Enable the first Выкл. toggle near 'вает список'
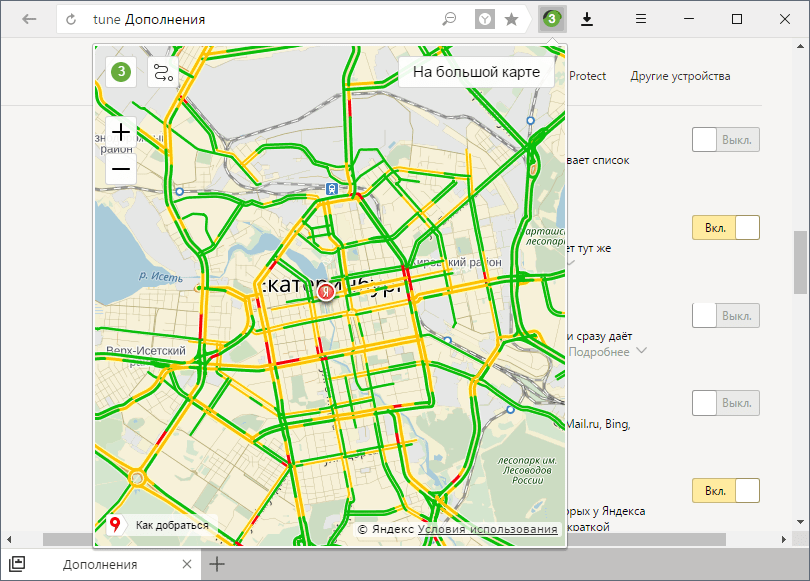This screenshot has height=581, width=810. [726, 139]
